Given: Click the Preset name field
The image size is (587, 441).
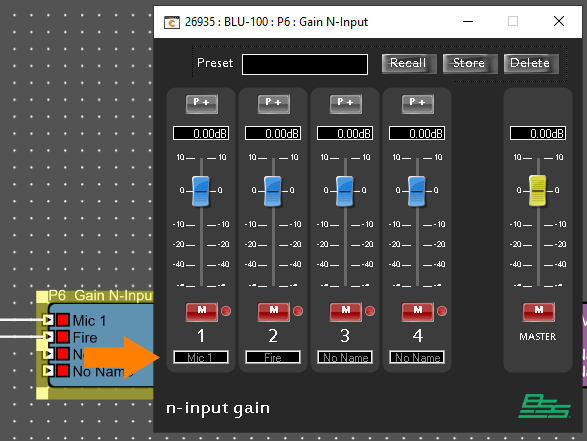Looking at the screenshot, I should point(305,64).
